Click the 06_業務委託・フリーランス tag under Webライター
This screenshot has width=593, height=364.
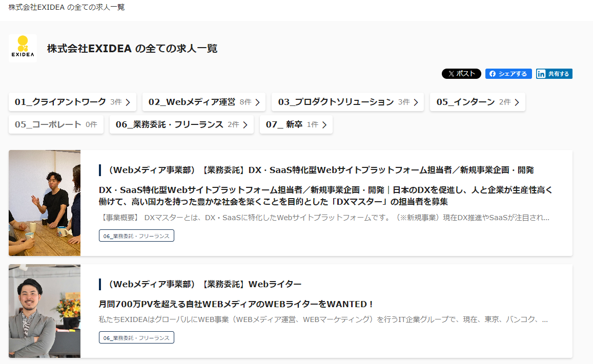point(136,338)
